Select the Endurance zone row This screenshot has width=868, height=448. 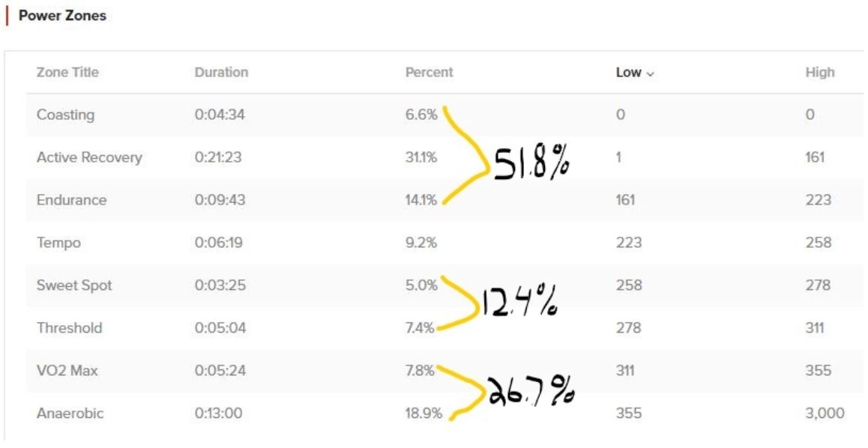72,200
